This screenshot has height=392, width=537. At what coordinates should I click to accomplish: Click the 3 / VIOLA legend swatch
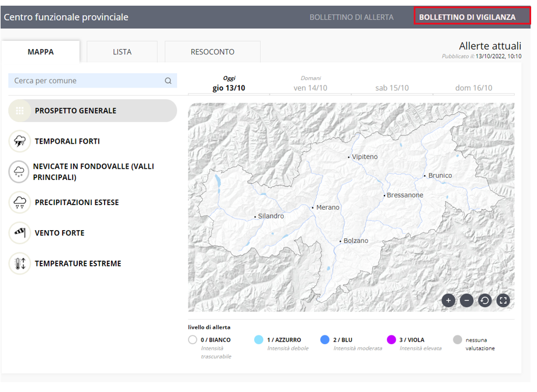coord(392,340)
